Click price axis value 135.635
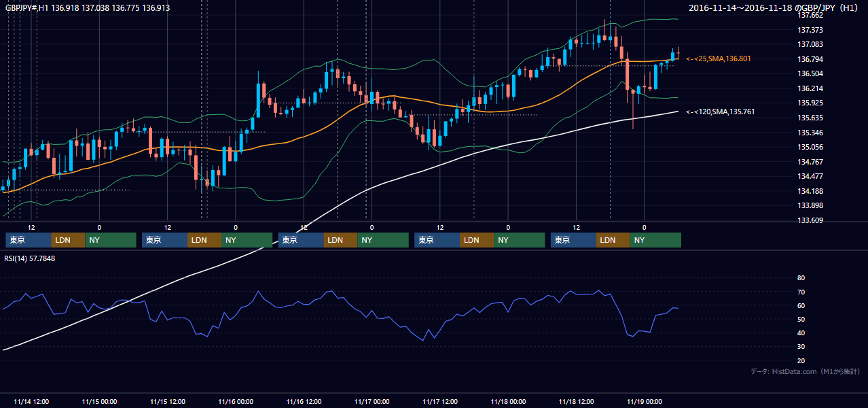 [810, 118]
